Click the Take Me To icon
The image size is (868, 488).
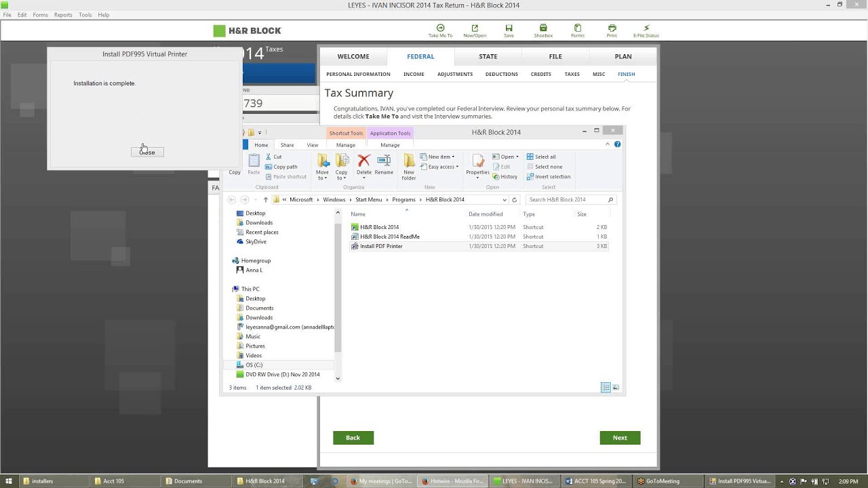(x=440, y=30)
